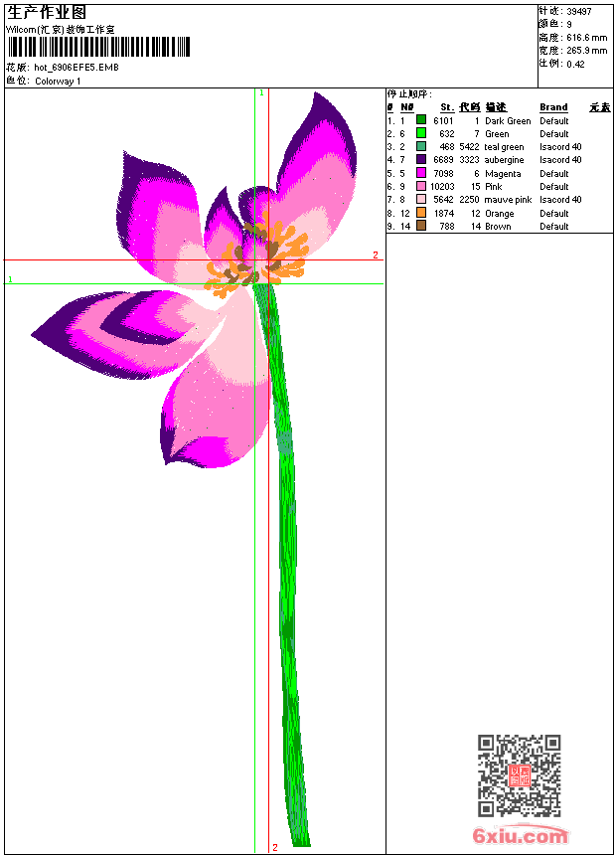Click the red marker 2 at bottom
The image size is (616, 855).
point(275,848)
